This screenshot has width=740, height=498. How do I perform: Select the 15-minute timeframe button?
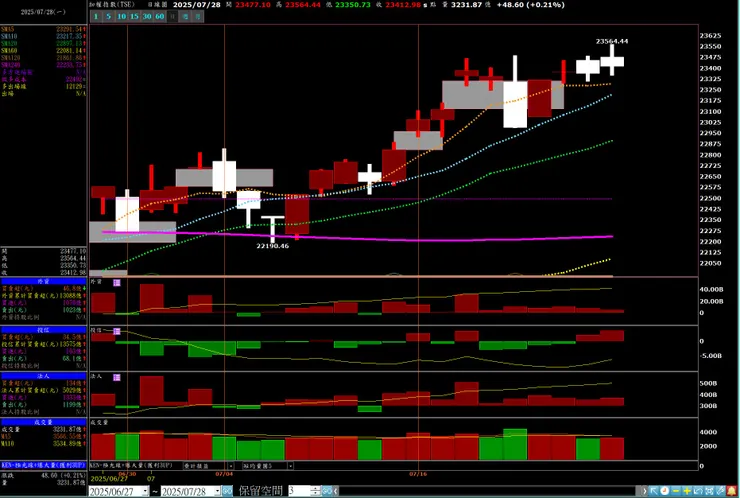click(x=134, y=17)
